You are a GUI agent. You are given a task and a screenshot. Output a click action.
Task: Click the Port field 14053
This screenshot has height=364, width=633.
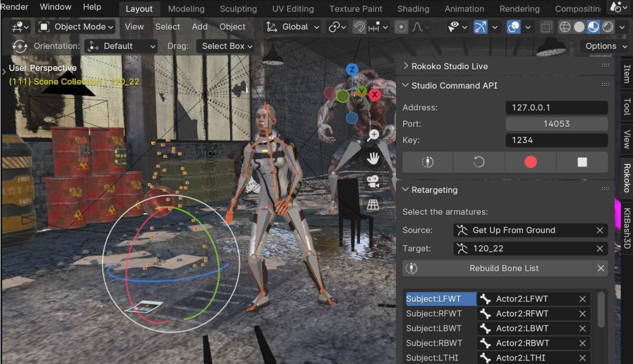(x=557, y=124)
